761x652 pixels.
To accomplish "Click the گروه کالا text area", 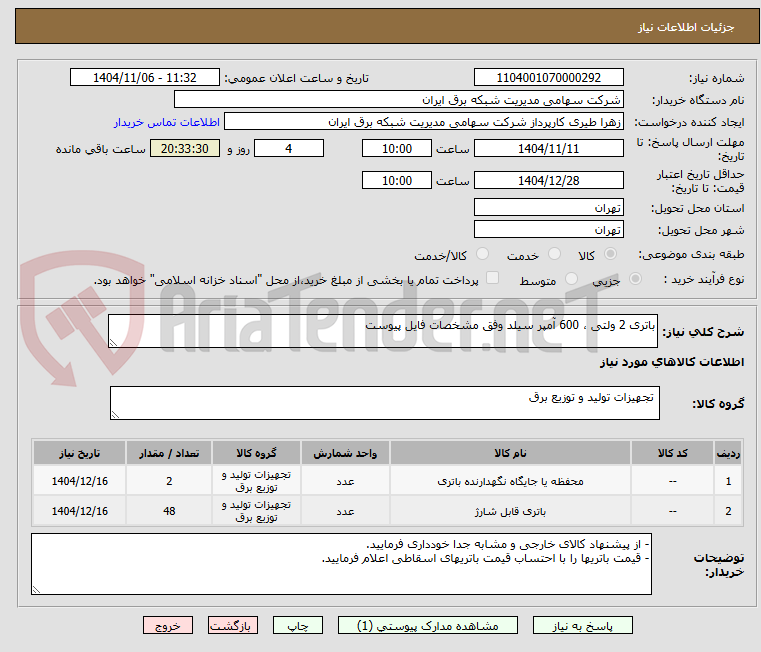I will 384,403.
